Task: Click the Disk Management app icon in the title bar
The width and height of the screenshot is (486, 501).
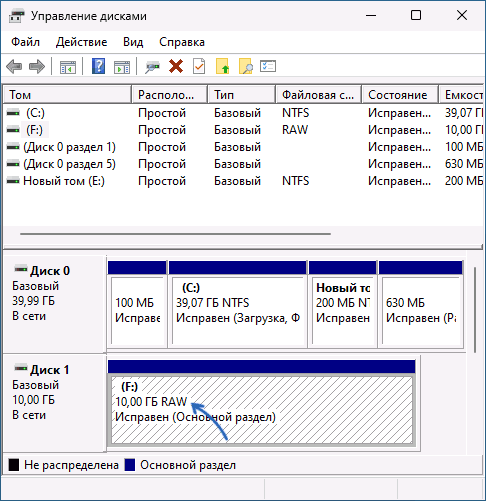Action: pos(17,16)
